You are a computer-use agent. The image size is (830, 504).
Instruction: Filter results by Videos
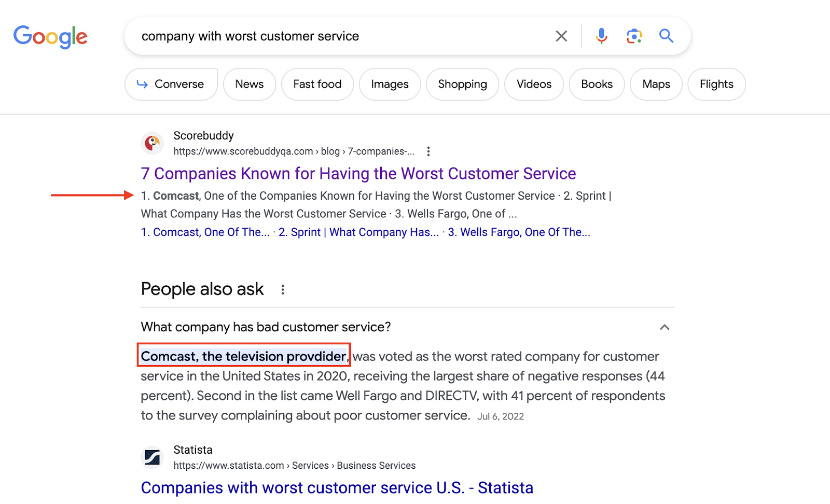click(x=534, y=84)
